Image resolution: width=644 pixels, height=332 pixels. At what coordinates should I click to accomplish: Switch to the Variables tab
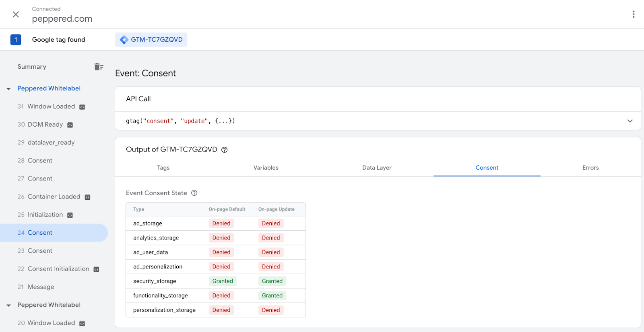(266, 168)
